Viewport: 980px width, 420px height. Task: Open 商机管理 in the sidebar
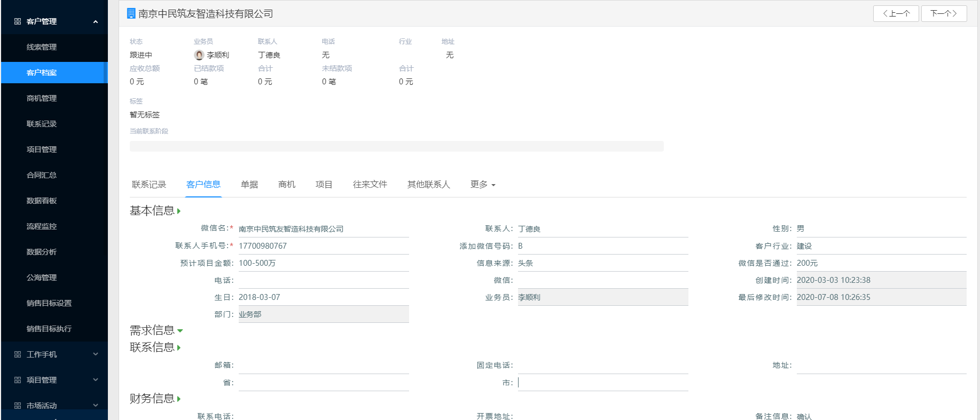click(x=54, y=98)
